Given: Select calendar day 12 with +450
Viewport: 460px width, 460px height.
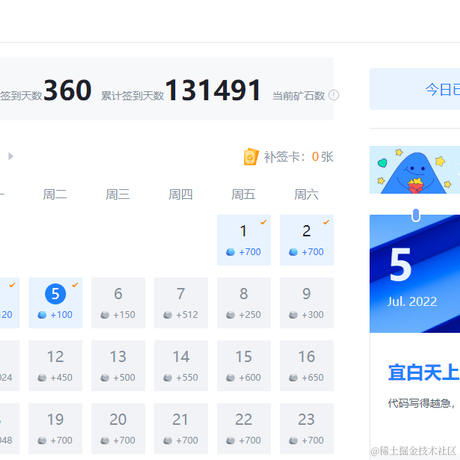Looking at the screenshot, I should tap(55, 366).
